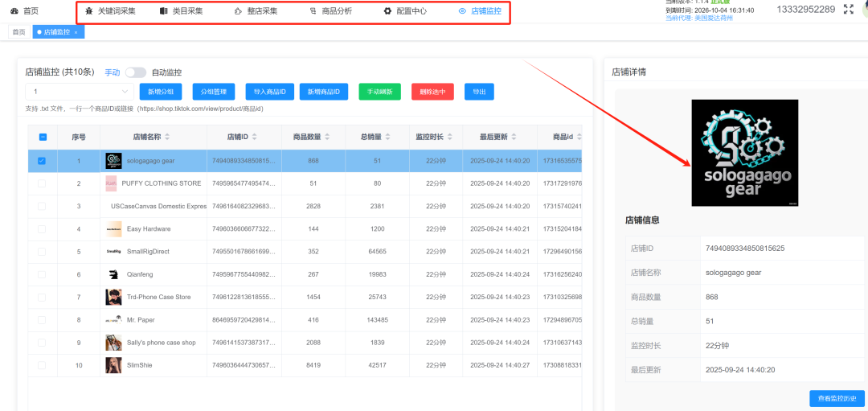The width and height of the screenshot is (868, 411).
Task: Close the 店铺监控 tab
Action: pyautogui.click(x=76, y=32)
